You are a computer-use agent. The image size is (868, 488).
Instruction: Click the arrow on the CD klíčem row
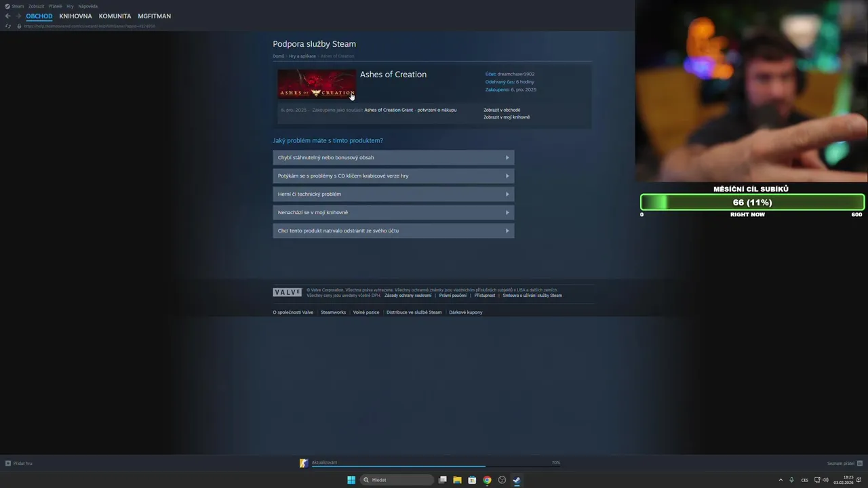507,176
